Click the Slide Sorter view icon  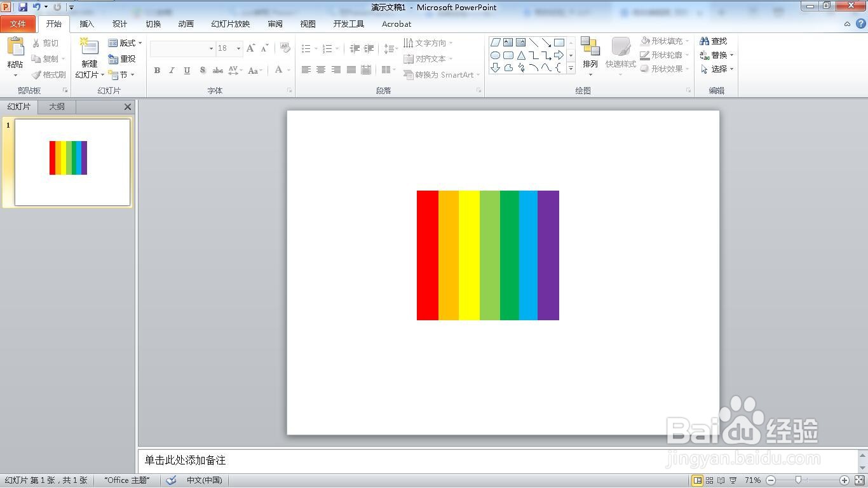tap(710, 480)
